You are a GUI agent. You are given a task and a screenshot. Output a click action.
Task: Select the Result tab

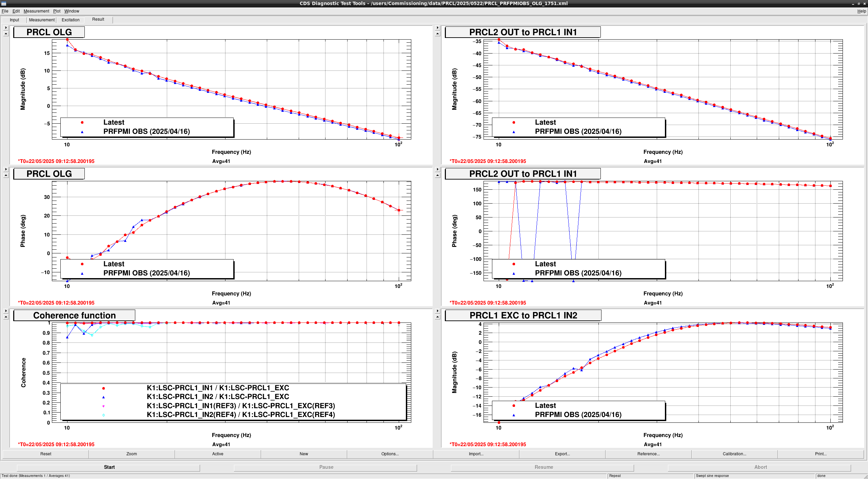[x=98, y=19]
